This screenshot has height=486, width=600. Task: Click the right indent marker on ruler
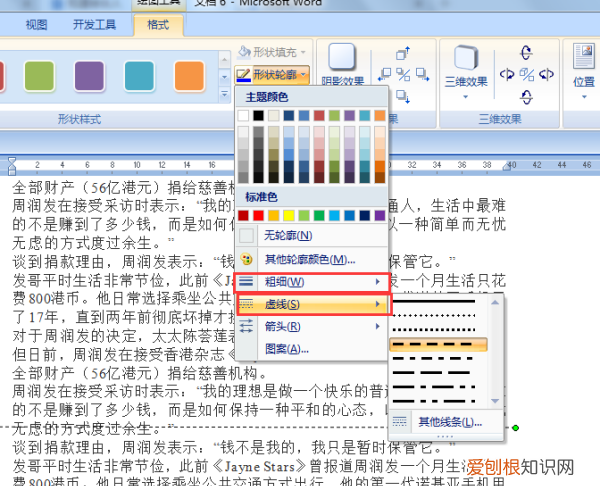pos(507,166)
